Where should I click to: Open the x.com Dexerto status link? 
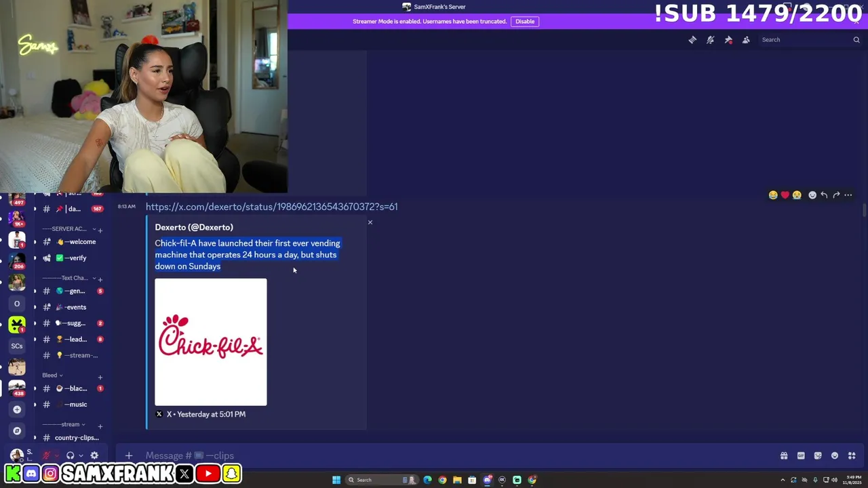click(271, 207)
